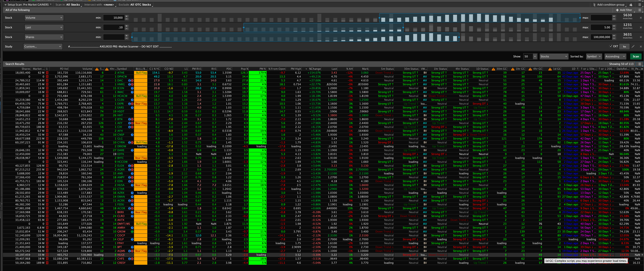Increase Volume min with the plus stepper
This screenshot has width=644, height=271.
(x=127, y=16)
